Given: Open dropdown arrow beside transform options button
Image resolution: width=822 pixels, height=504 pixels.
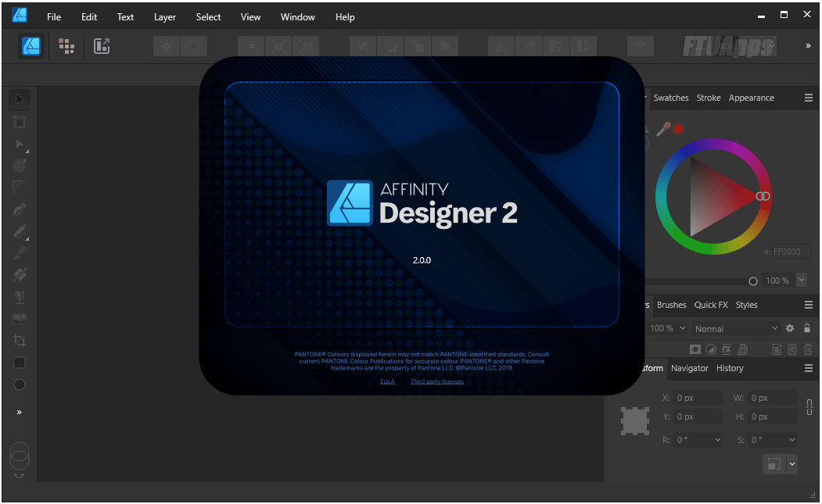Looking at the screenshot, I should click(792, 463).
